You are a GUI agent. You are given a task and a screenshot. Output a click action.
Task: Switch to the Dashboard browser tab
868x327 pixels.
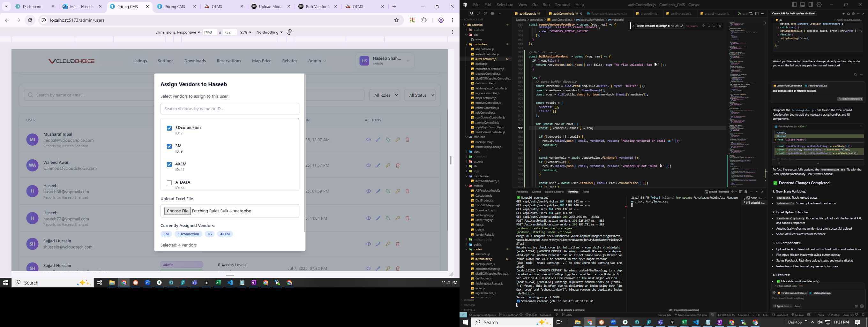tap(35, 6)
